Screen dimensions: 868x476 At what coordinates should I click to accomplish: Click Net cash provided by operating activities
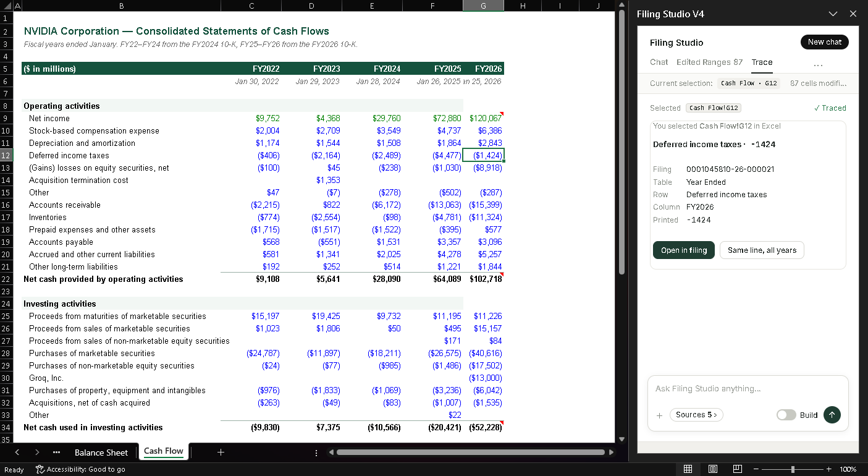coord(103,279)
